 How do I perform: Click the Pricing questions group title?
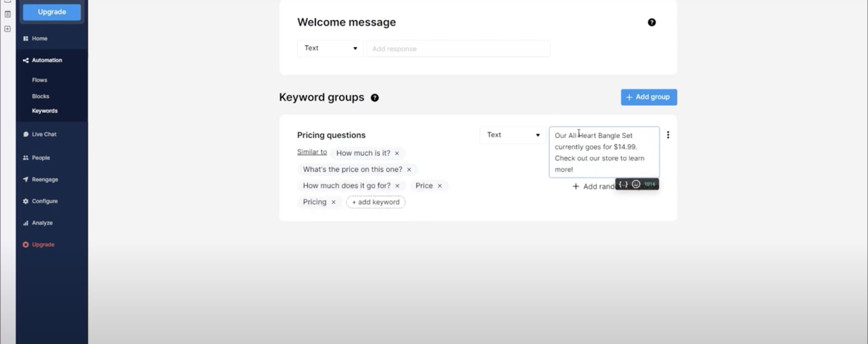point(331,135)
